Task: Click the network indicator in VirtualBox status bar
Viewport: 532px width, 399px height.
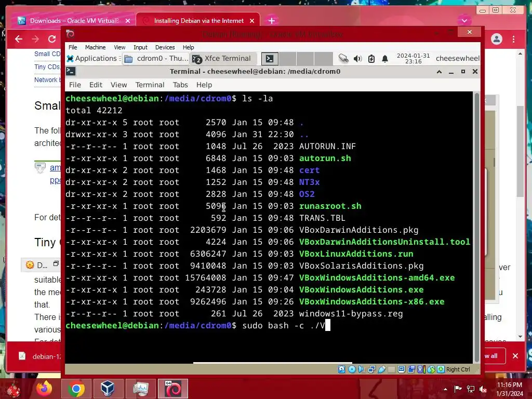Action: pyautogui.click(x=371, y=369)
